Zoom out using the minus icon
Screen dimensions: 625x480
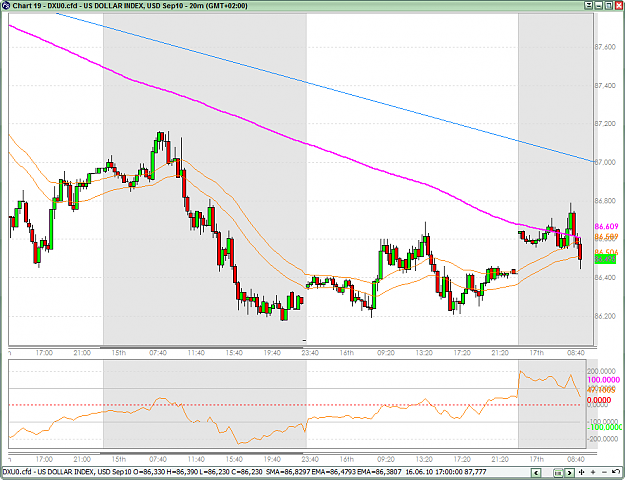pyautogui.click(x=604, y=472)
